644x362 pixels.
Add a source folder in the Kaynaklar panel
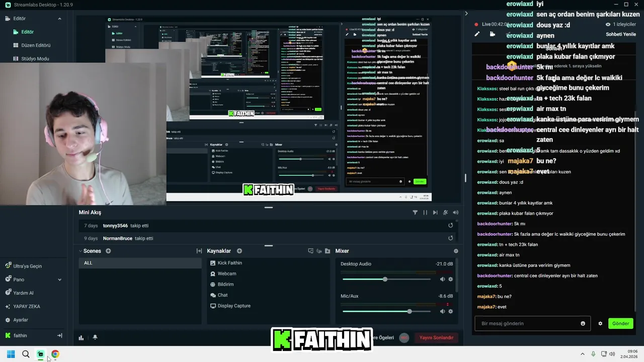click(328, 251)
